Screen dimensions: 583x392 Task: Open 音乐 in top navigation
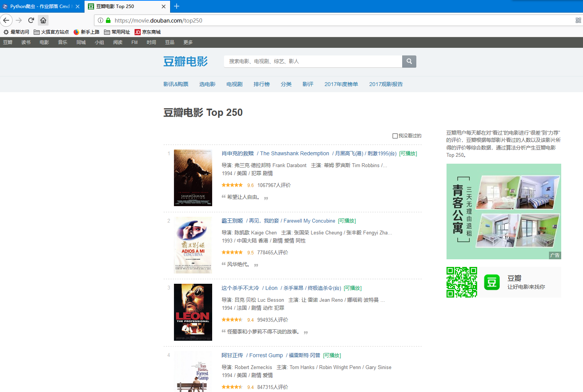[x=63, y=42]
